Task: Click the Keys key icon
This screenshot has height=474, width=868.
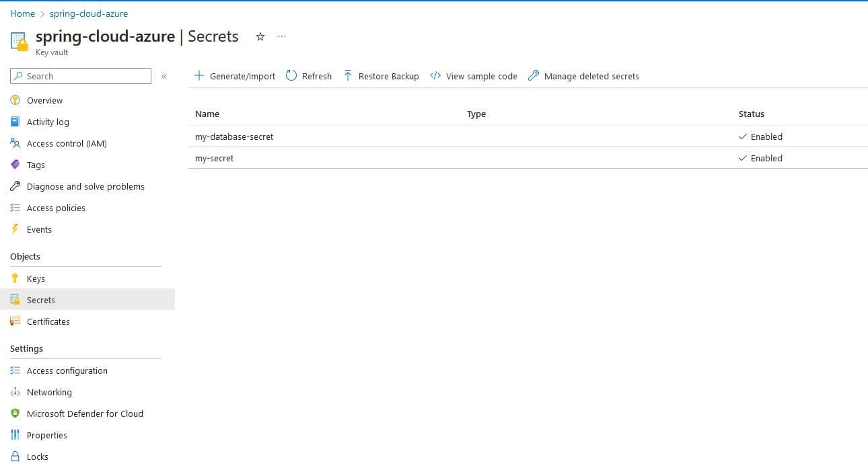Action: click(15, 278)
